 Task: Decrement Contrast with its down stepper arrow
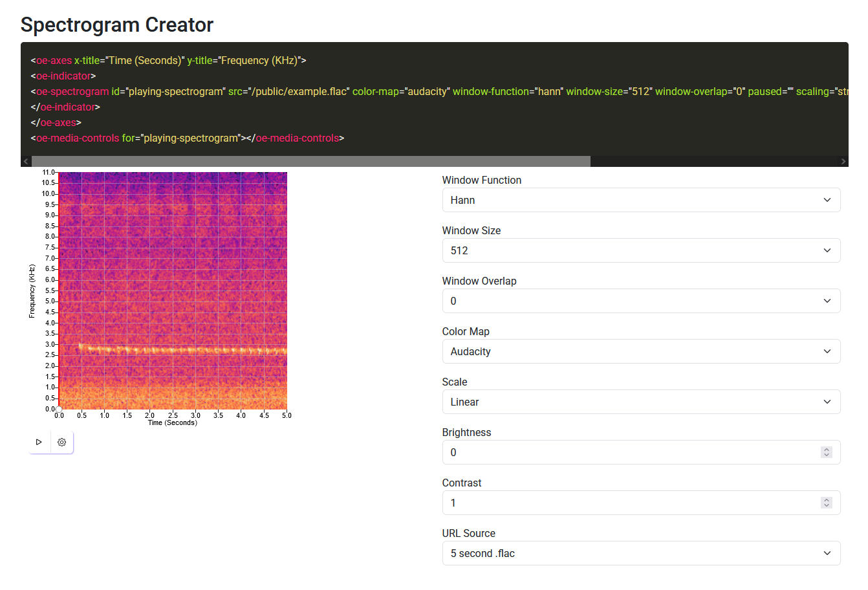(826, 505)
